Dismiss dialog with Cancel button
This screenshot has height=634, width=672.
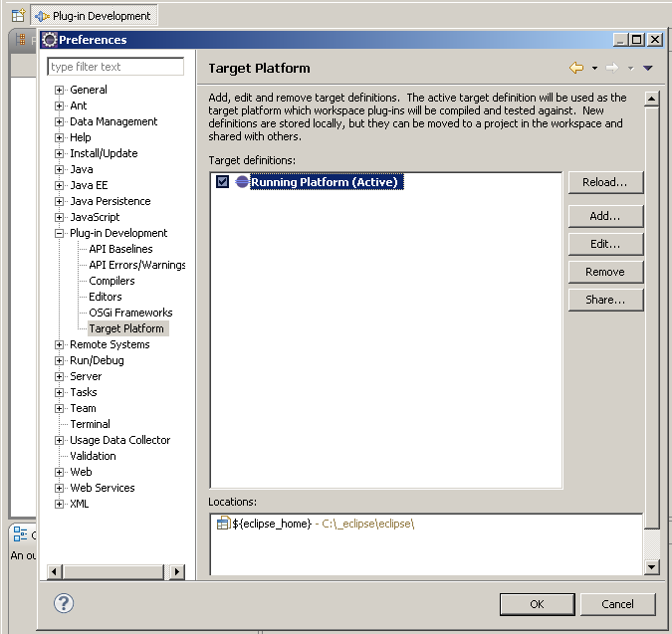coord(617,604)
